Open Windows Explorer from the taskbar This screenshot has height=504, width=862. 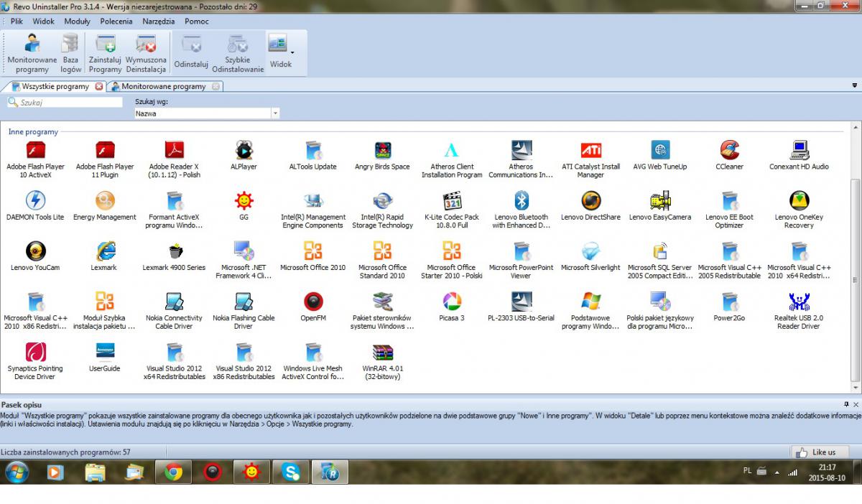click(95, 472)
